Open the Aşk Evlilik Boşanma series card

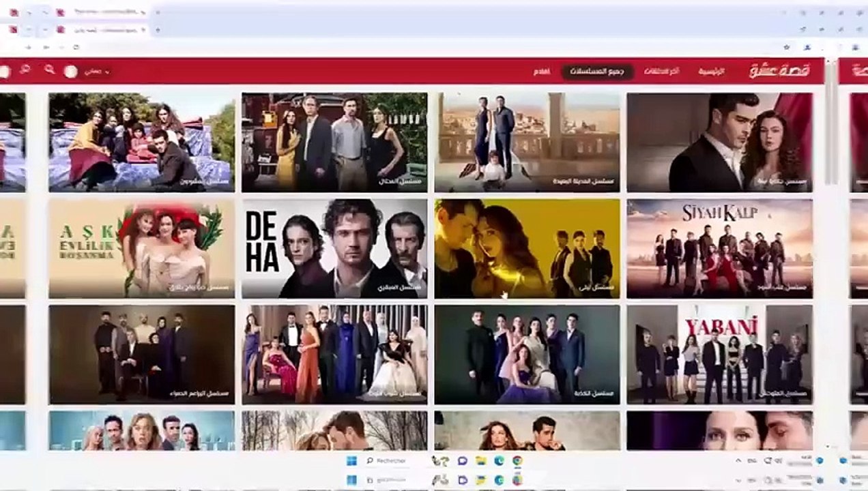click(x=141, y=249)
